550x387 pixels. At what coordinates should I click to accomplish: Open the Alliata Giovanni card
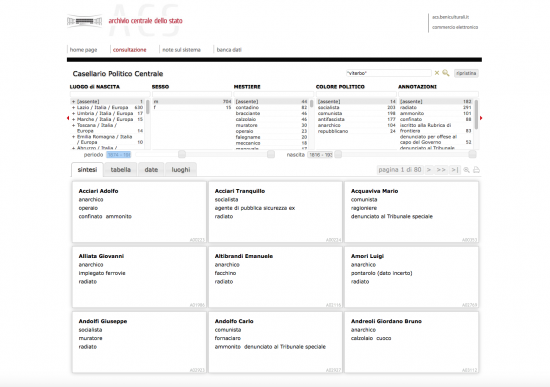click(139, 277)
